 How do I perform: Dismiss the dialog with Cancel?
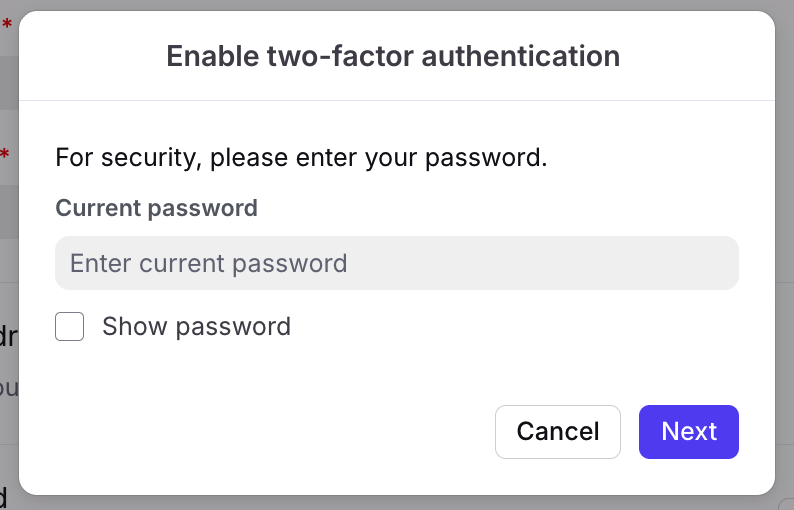coord(557,431)
